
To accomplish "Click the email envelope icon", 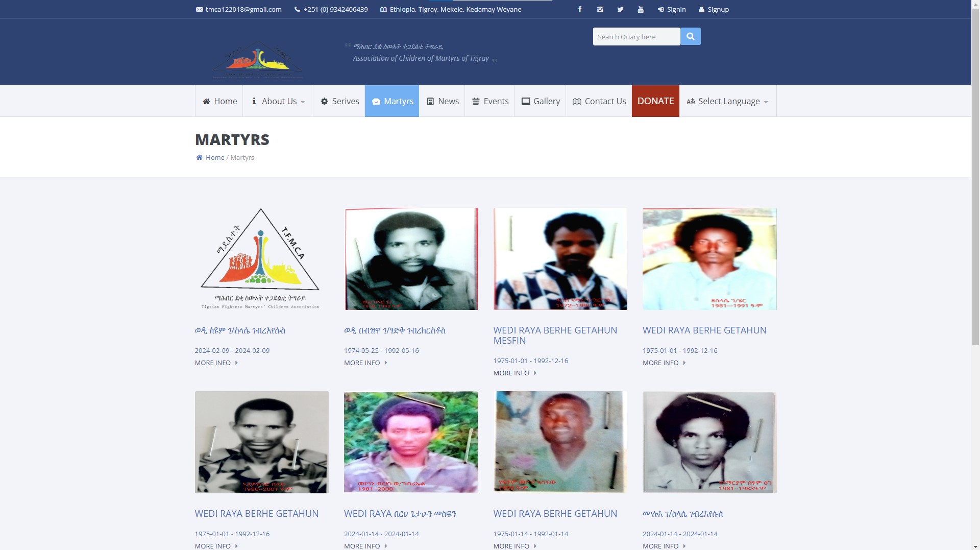I will point(199,9).
